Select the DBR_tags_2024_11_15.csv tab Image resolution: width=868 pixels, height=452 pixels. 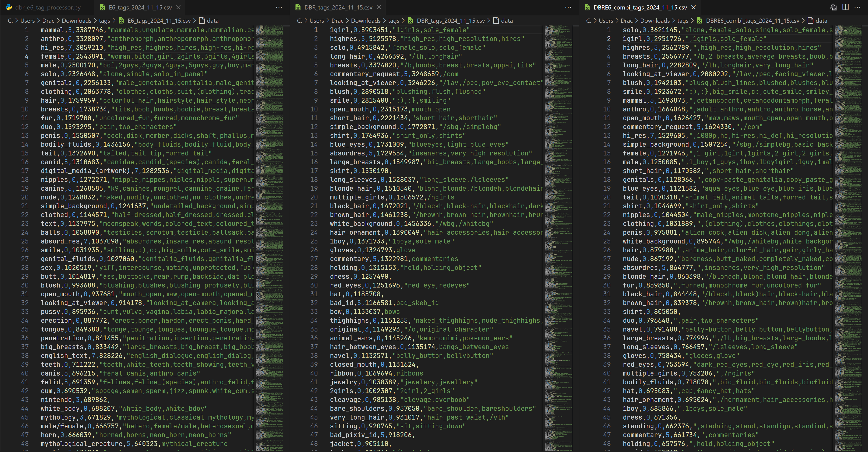coord(338,7)
